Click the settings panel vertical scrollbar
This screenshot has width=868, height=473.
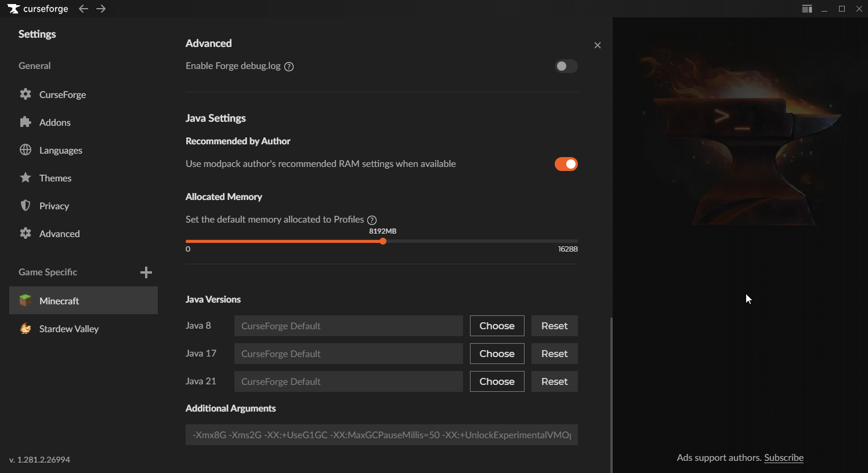[x=611, y=394]
